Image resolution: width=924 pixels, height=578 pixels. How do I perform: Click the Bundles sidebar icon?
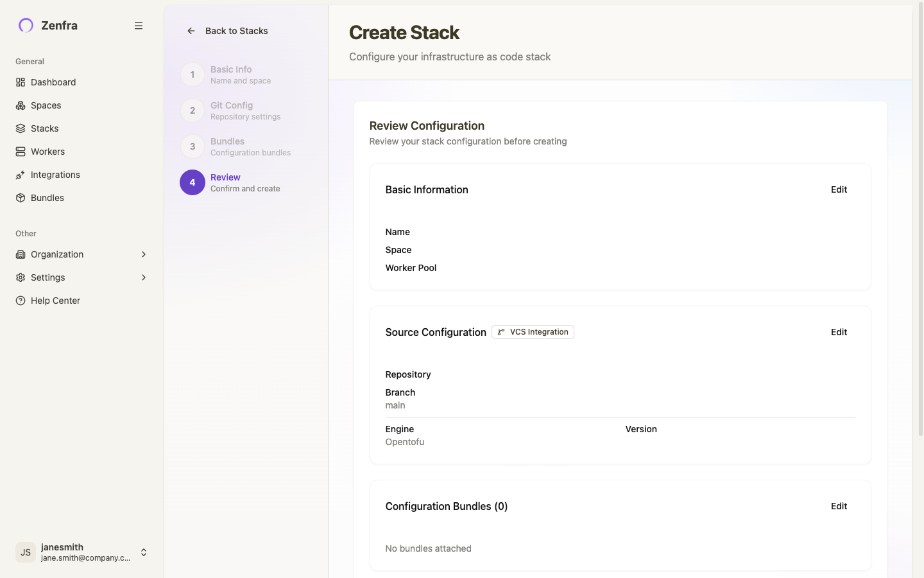[x=21, y=198]
